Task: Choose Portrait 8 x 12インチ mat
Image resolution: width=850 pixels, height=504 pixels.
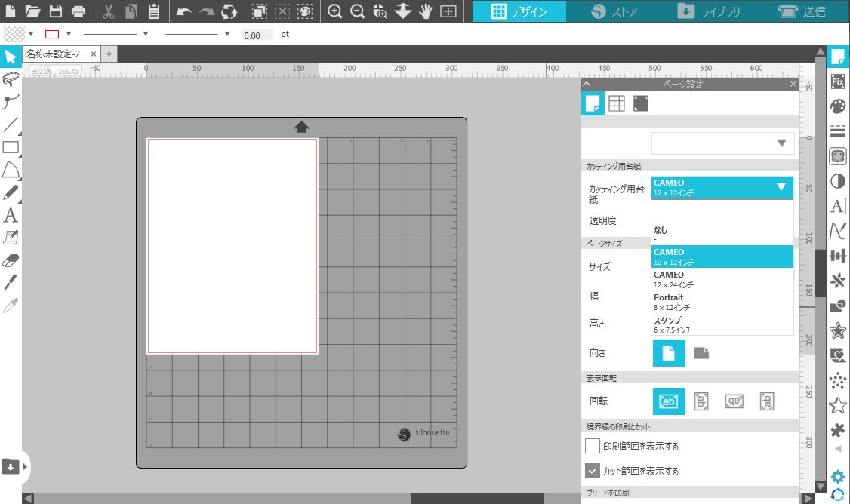Action: pyautogui.click(x=722, y=302)
